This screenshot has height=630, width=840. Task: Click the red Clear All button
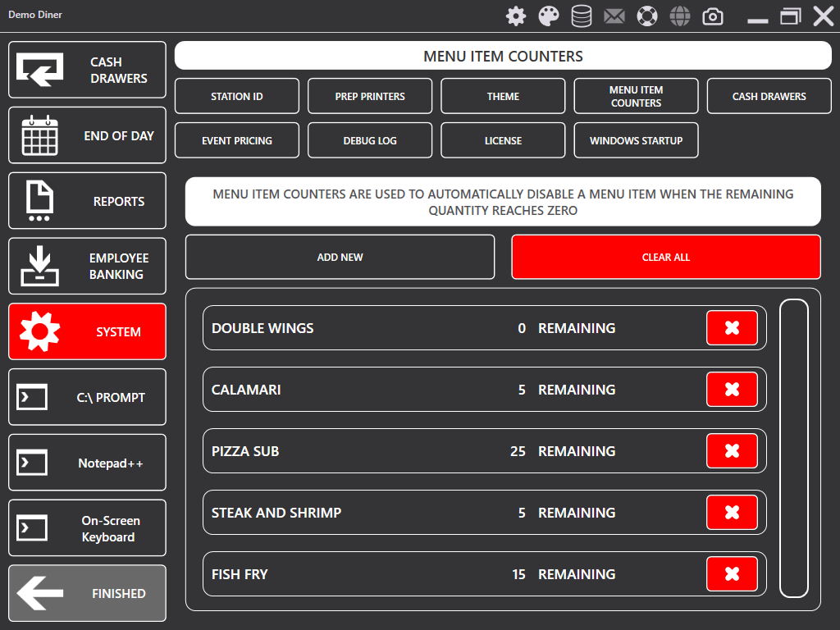[x=666, y=257]
